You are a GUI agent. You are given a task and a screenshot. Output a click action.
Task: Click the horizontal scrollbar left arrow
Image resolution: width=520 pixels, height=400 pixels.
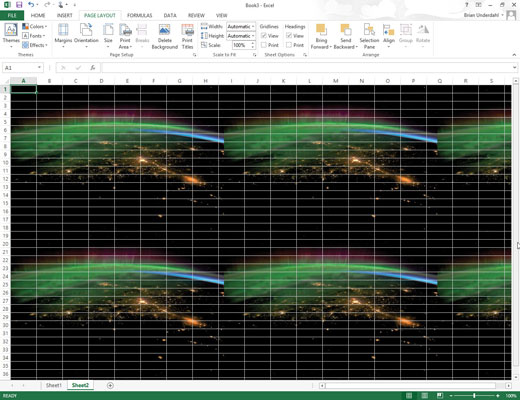click(322, 385)
